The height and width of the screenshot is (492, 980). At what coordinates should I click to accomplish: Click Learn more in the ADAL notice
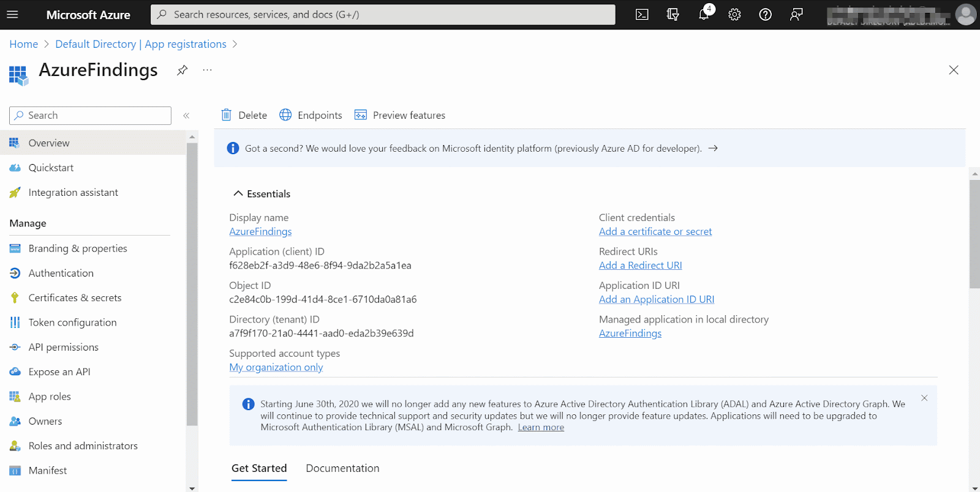coord(541,427)
